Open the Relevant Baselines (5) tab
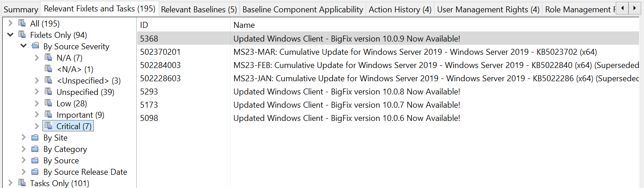 (x=199, y=9)
